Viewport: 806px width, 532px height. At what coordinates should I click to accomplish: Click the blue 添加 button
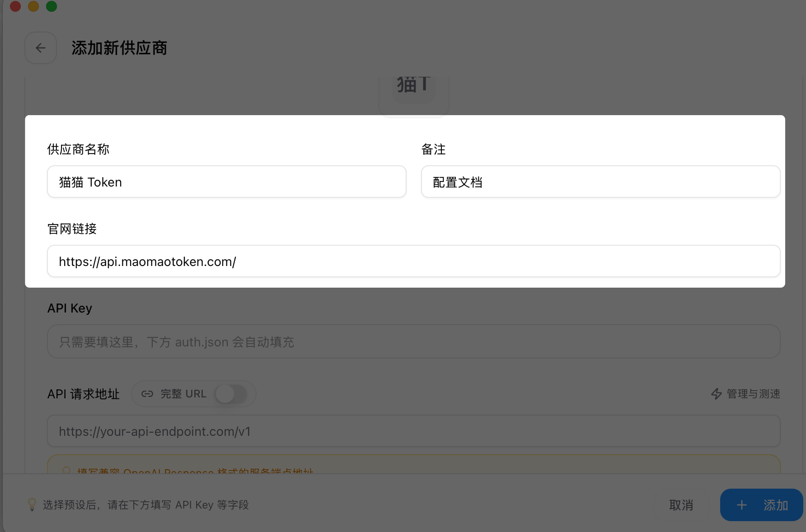(x=762, y=505)
